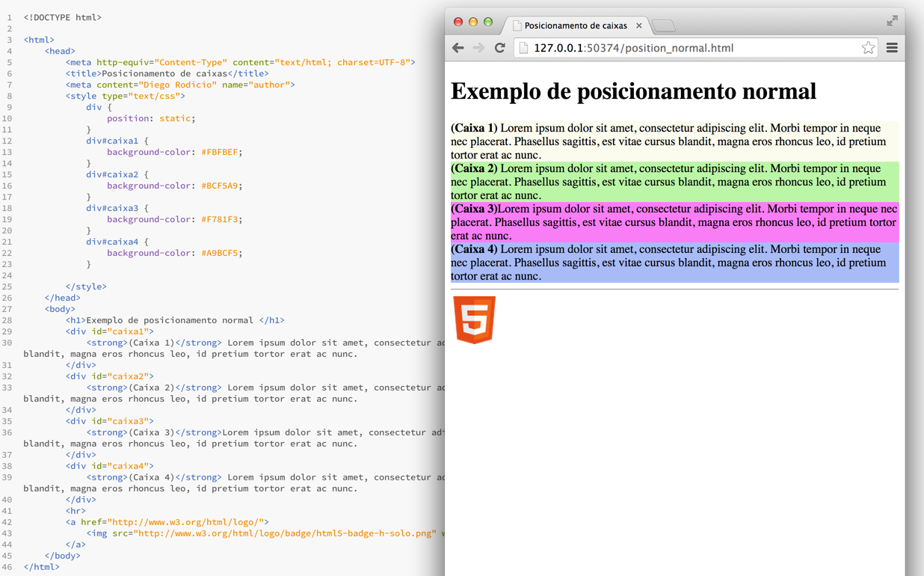The width and height of the screenshot is (924, 576).
Task: Click the browser back arrow button
Action: [x=458, y=48]
